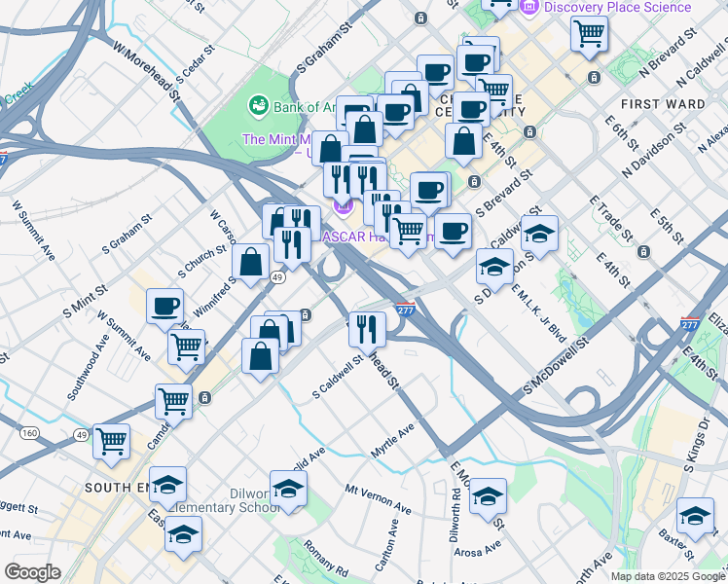Viewport: 728px width, 584px height.
Task: Open the shopping bag marker beside Route 49 shield
Action: [251, 263]
